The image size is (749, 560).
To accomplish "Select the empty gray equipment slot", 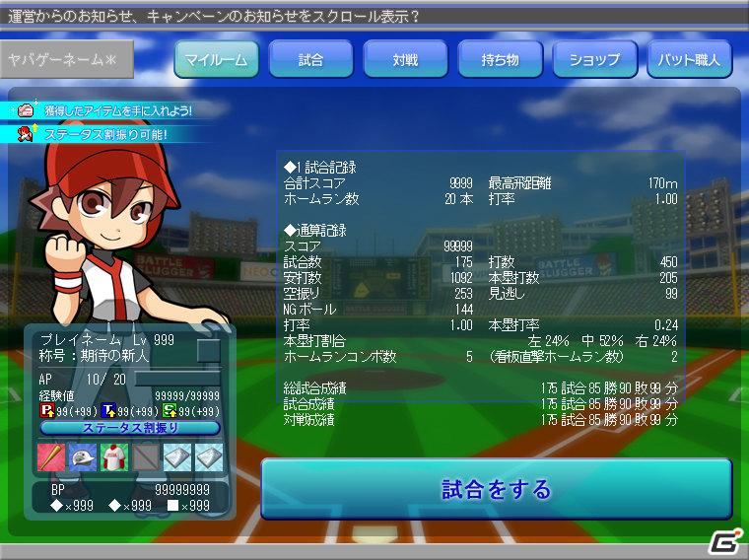I will (146, 457).
